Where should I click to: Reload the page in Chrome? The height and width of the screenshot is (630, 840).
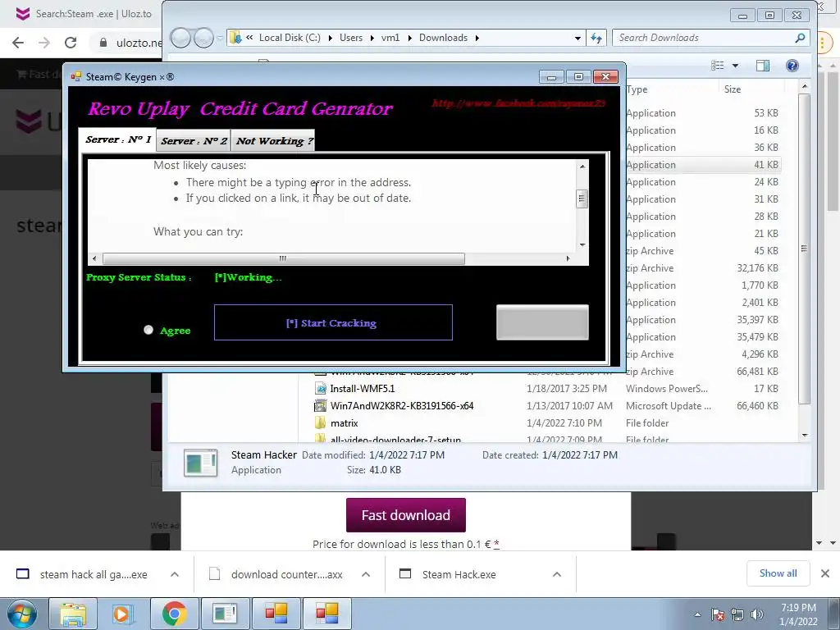71,43
